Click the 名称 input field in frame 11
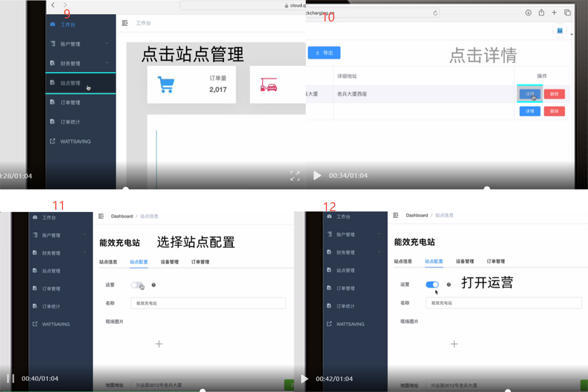This screenshot has width=588, height=392. click(x=208, y=303)
